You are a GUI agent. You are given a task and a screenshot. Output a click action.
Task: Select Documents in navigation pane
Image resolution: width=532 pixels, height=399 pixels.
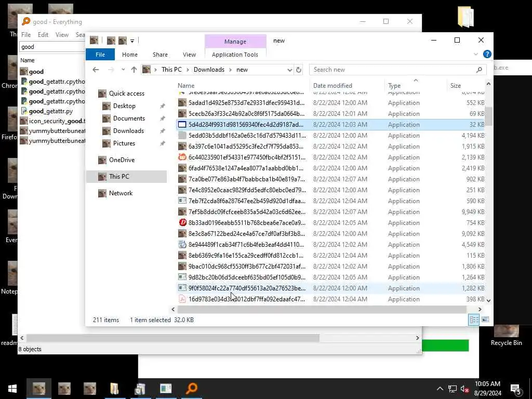pos(129,118)
